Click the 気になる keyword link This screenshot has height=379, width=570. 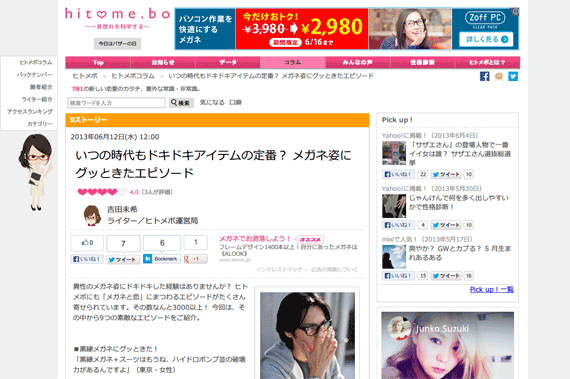[x=212, y=102]
